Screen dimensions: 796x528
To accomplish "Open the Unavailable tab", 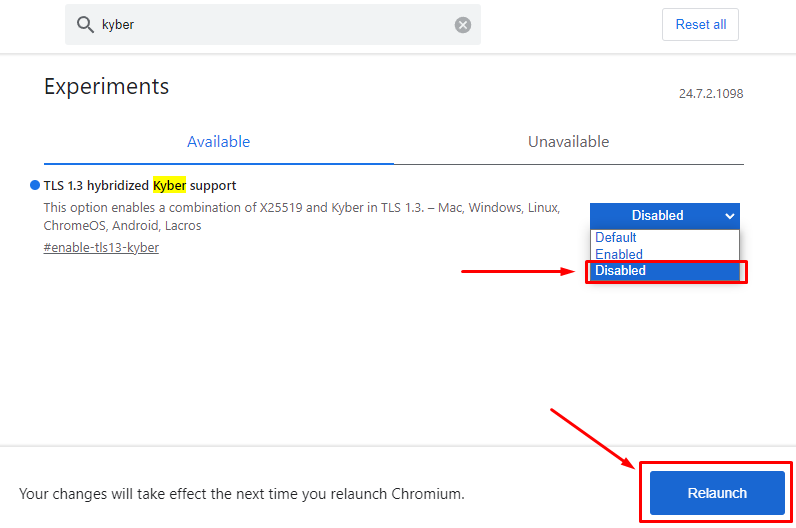I will [569, 142].
